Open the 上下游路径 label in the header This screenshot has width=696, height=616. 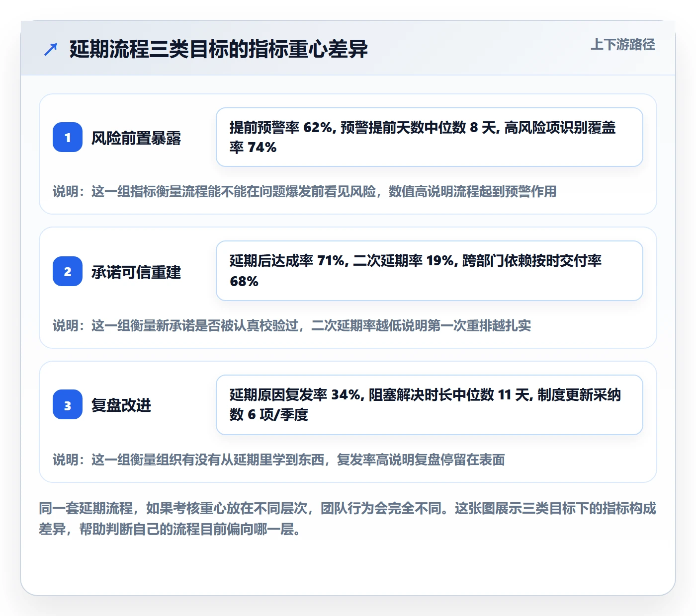click(x=623, y=45)
